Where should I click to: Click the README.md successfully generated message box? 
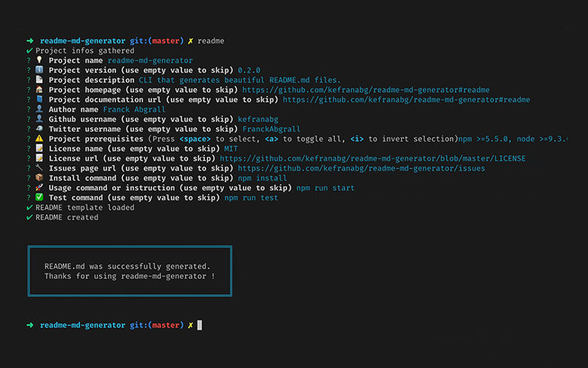pos(129,271)
